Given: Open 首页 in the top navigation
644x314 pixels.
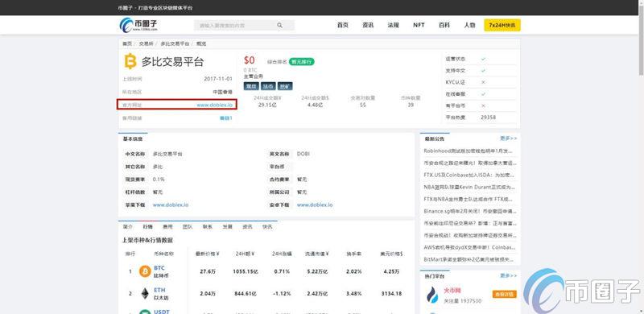Looking at the screenshot, I should coord(343,25).
